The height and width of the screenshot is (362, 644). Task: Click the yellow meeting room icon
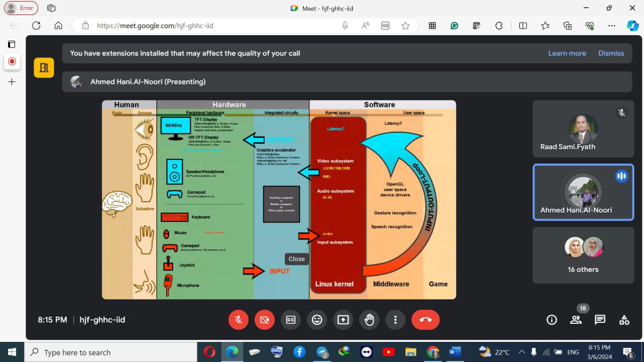[44, 68]
